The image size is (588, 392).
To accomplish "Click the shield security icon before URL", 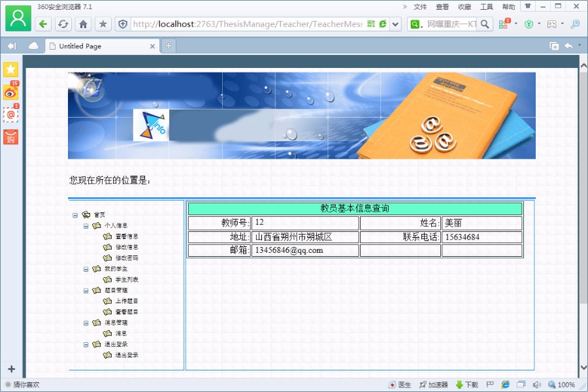I will 123,24.
